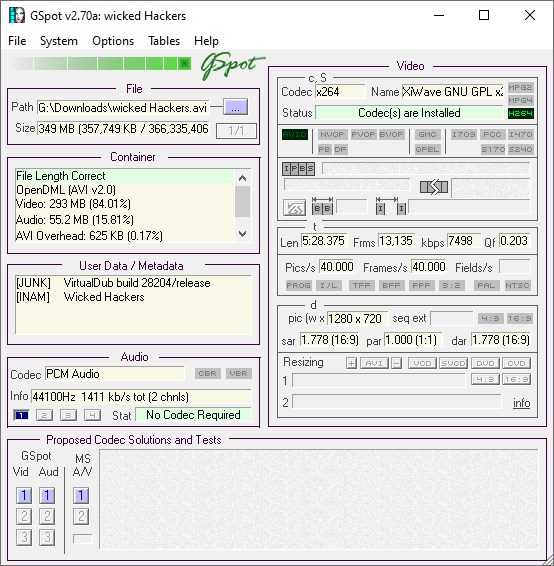This screenshot has width=554, height=566.
Task: Open the Tables menu
Action: pyautogui.click(x=164, y=41)
